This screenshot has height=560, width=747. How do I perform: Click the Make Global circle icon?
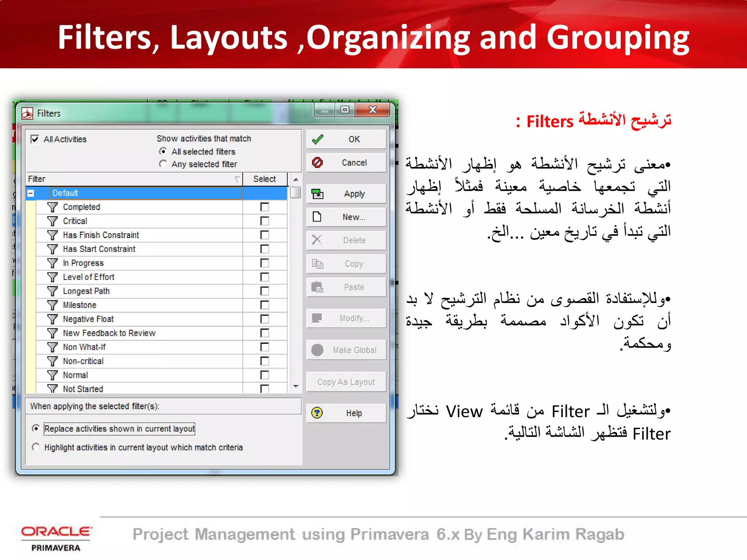click(x=317, y=350)
